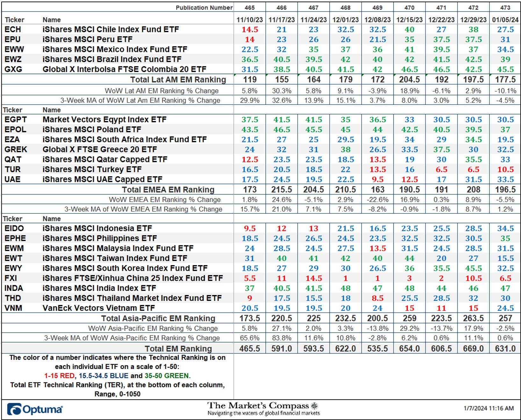Click Total EM Ranking value 631.0
Image resolution: width=521 pixels, height=420 pixels.
pos(505,349)
